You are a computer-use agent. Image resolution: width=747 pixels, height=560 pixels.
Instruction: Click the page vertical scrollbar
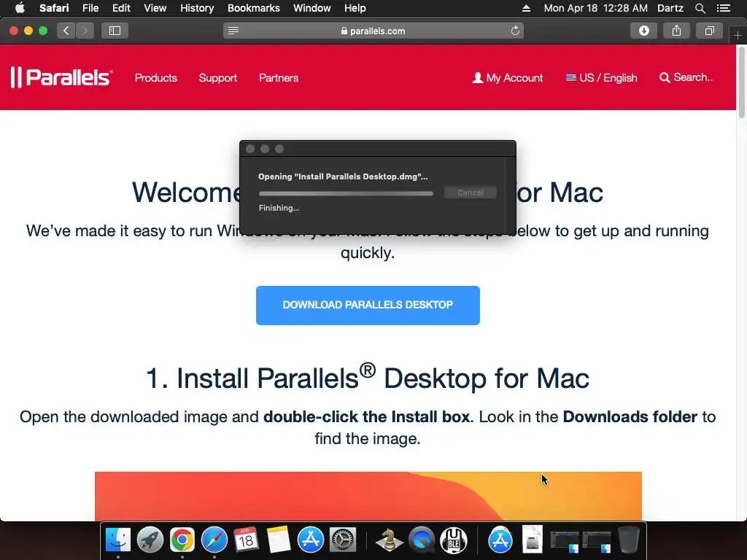(x=741, y=82)
